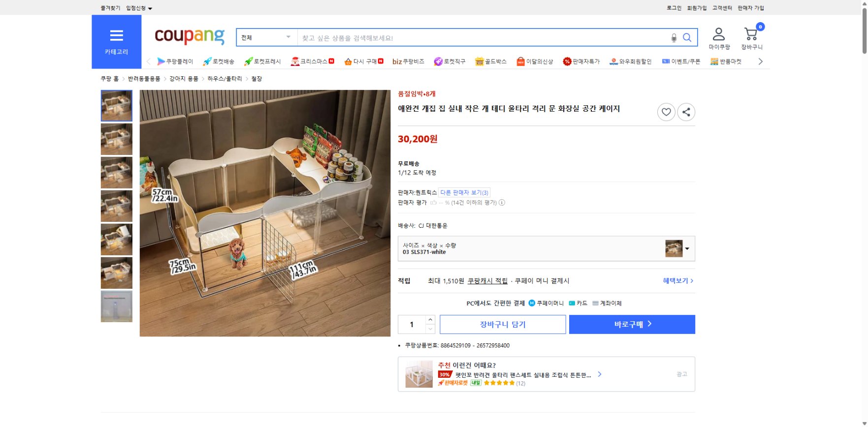Click the 크리스마스 Santa icon

294,61
